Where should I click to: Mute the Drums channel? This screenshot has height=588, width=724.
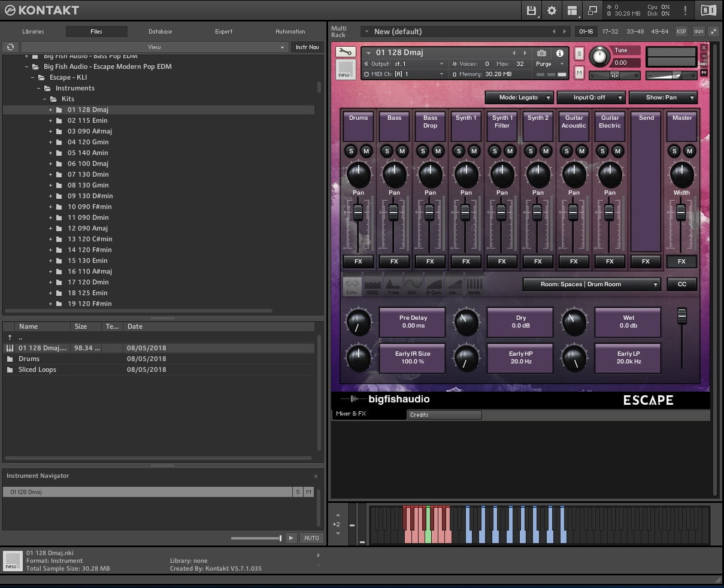click(x=366, y=151)
